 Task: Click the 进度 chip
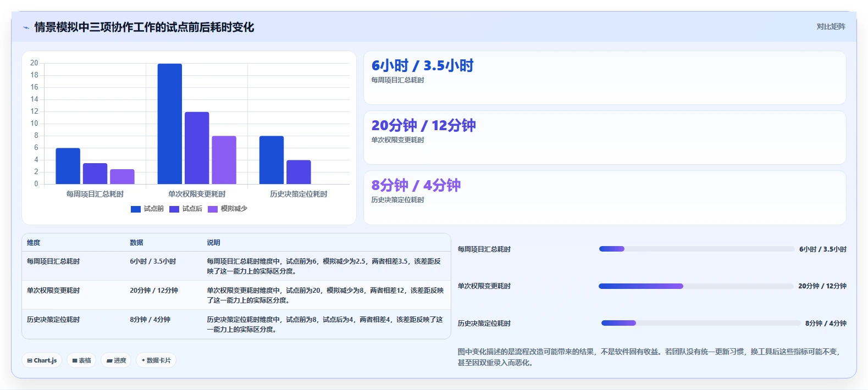(116, 360)
